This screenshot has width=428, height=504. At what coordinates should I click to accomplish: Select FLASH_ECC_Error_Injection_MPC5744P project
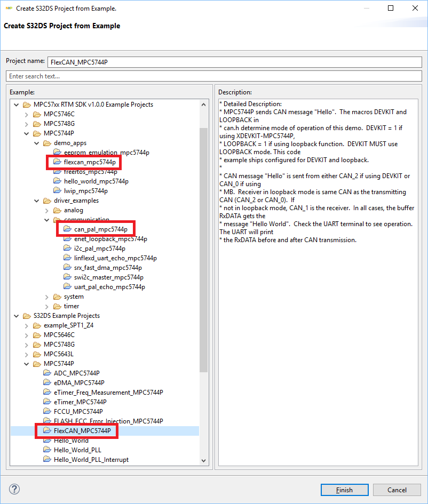click(x=108, y=421)
